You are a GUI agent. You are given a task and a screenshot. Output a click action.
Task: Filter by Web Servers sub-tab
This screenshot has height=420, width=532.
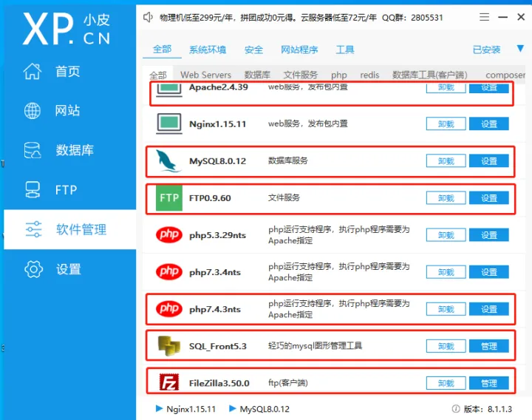coord(205,75)
